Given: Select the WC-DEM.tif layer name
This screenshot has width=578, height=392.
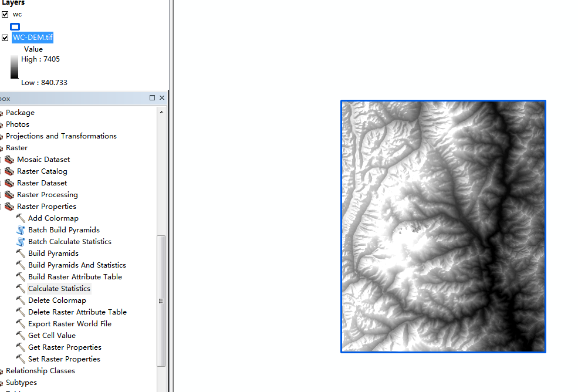Looking at the screenshot, I should coord(33,37).
